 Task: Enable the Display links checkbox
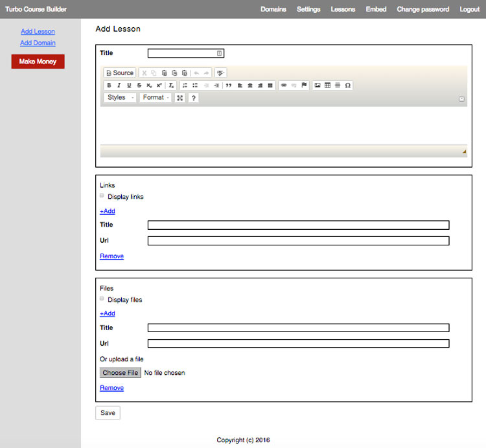[102, 196]
